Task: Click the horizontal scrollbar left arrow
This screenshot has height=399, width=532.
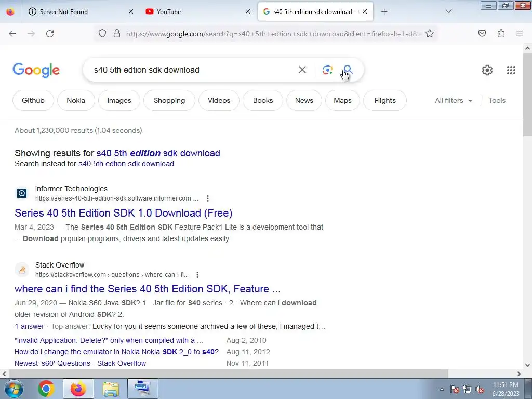Action: point(4,374)
